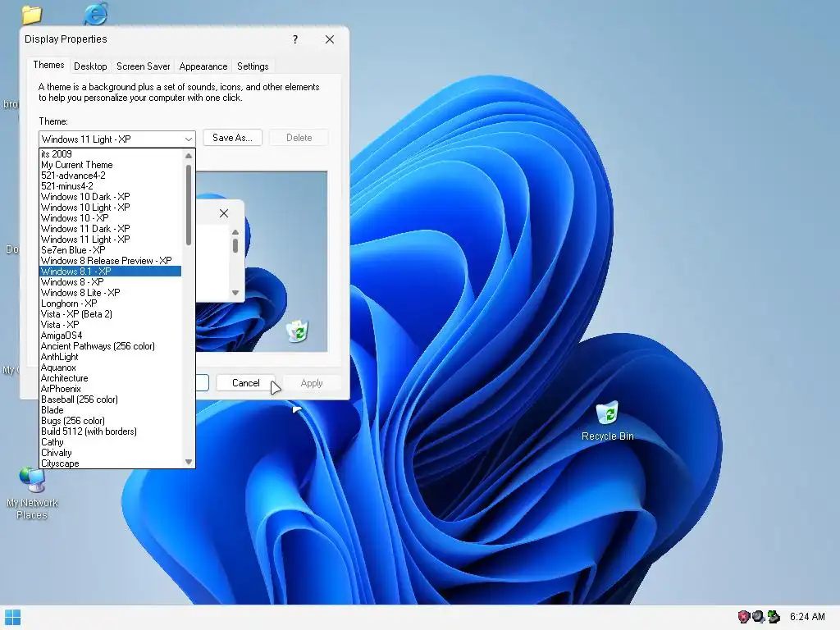
Task: Click the speaker volume tray icon
Action: [x=758, y=617]
